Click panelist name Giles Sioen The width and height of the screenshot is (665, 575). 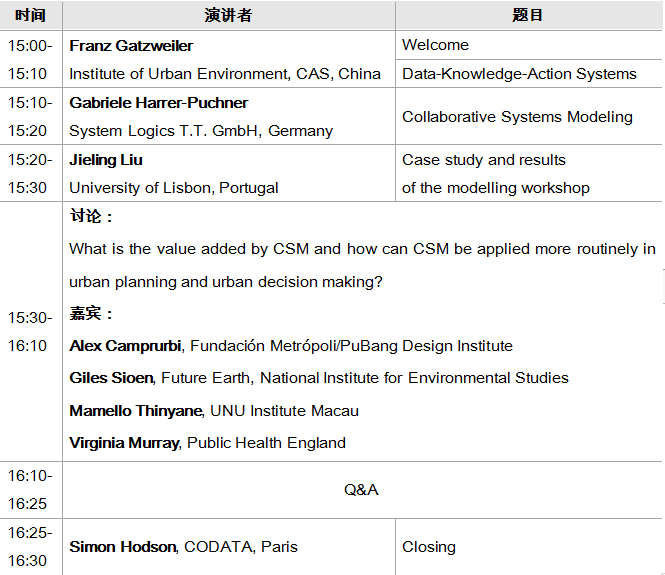coord(110,378)
